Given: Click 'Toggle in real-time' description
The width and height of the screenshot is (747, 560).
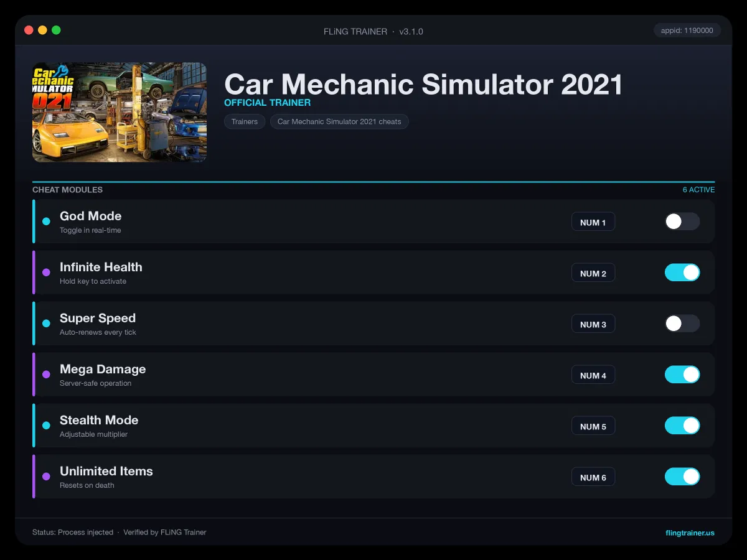Looking at the screenshot, I should [90, 230].
